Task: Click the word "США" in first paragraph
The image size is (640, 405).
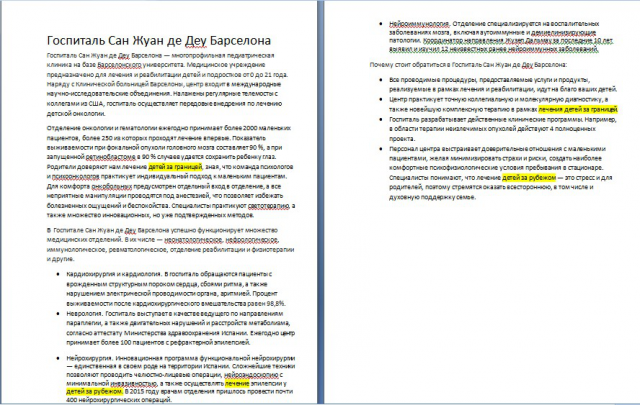Action: [95, 104]
